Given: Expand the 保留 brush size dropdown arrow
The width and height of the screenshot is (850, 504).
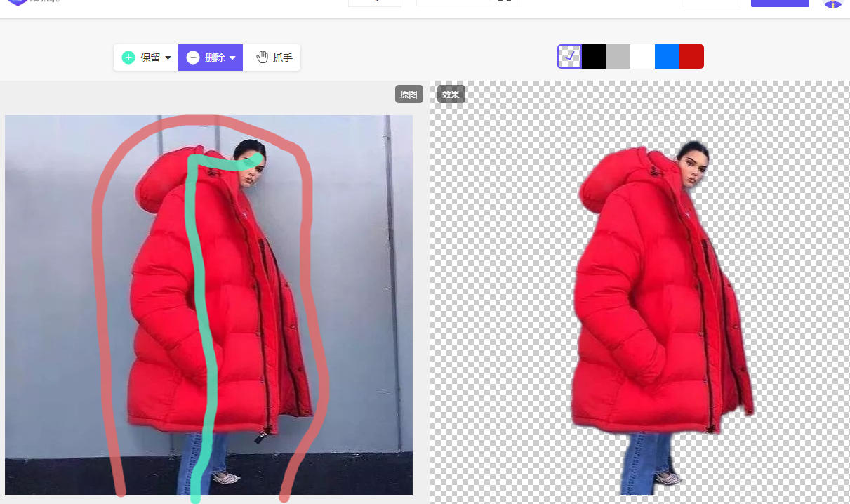Looking at the screenshot, I should 168,58.
